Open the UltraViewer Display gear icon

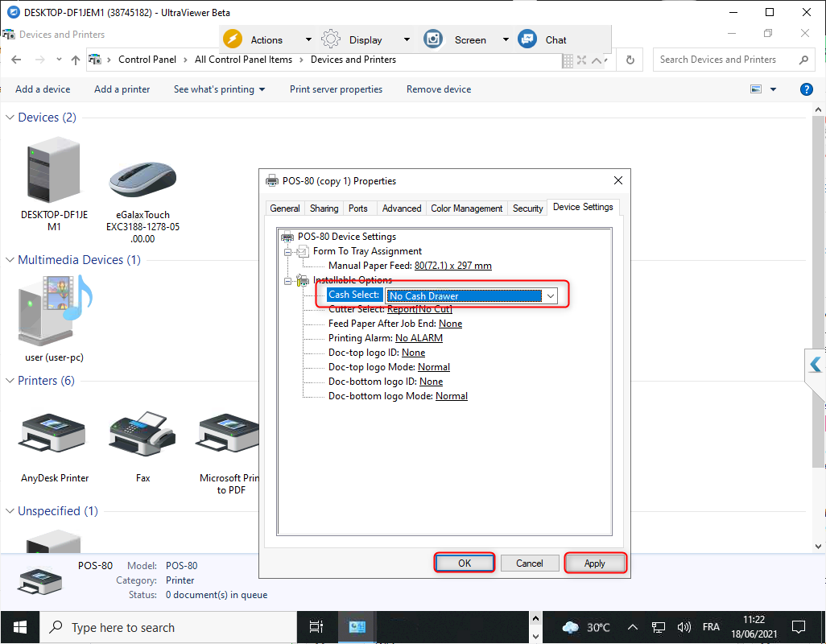tap(331, 39)
